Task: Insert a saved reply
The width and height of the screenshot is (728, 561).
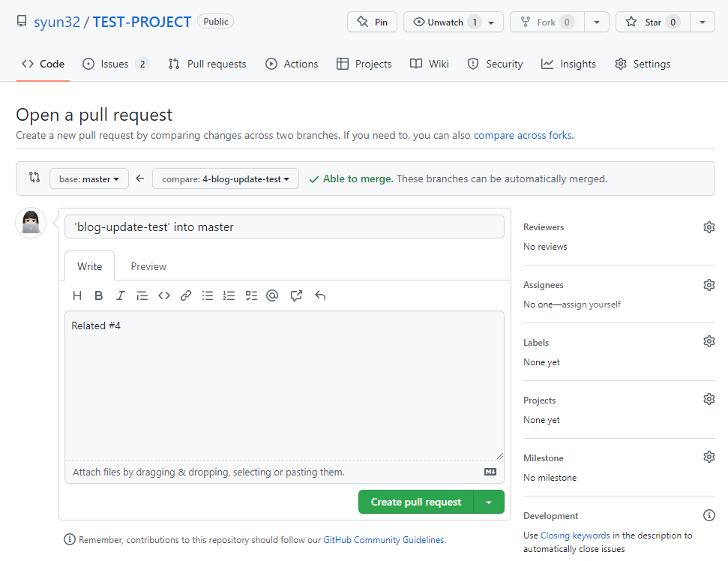Action: 320,295
